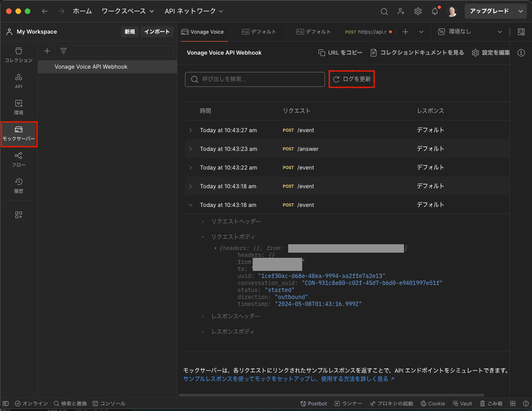
Task: Expand the 10:43:27 /event log entry
Action: pyautogui.click(x=191, y=130)
